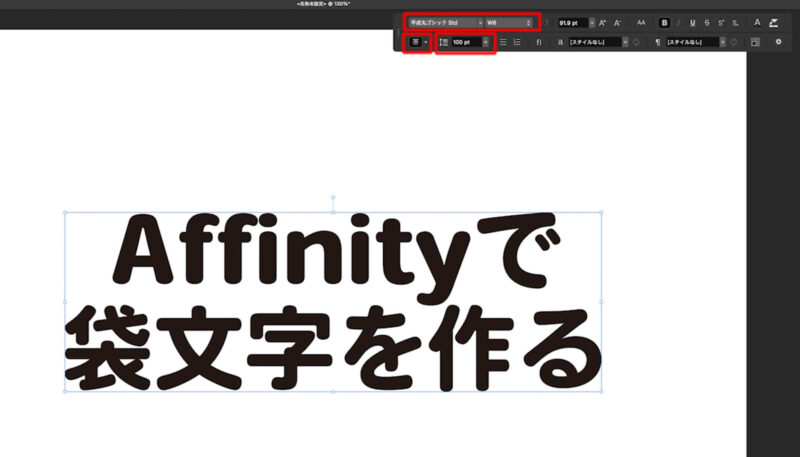Click the leading field 100 pt
800x457 pixels.
point(466,42)
